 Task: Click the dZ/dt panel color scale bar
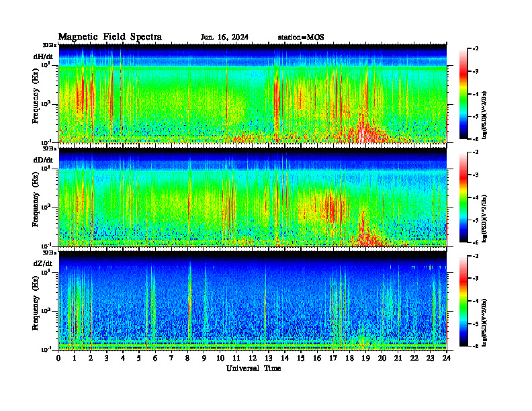[x=463, y=301]
